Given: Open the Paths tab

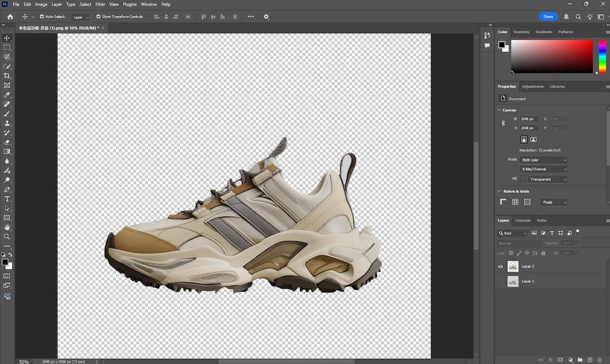Looking at the screenshot, I should point(542,220).
